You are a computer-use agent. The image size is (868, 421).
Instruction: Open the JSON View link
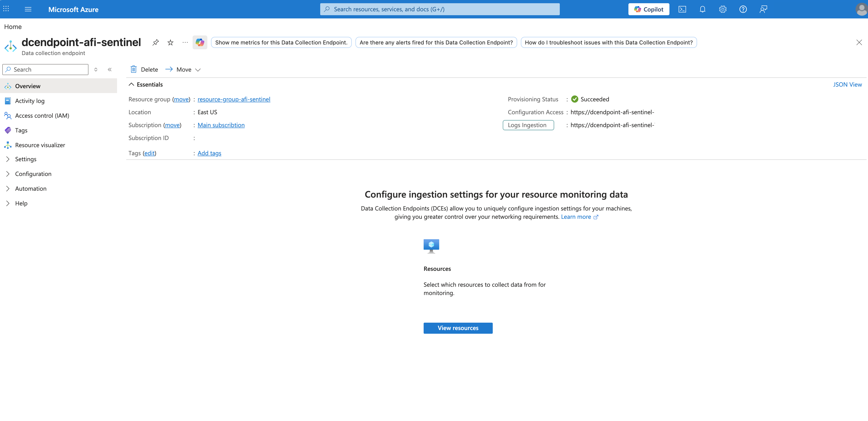pos(847,85)
